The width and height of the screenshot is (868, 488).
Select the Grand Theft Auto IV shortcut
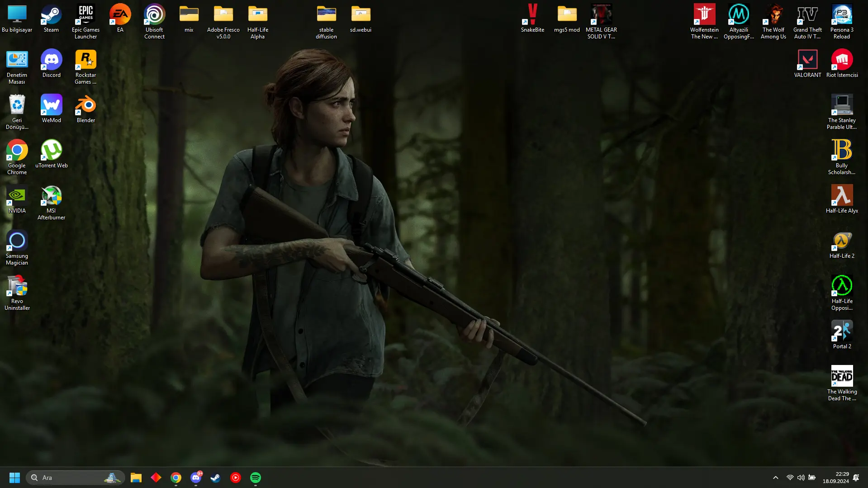click(x=808, y=22)
